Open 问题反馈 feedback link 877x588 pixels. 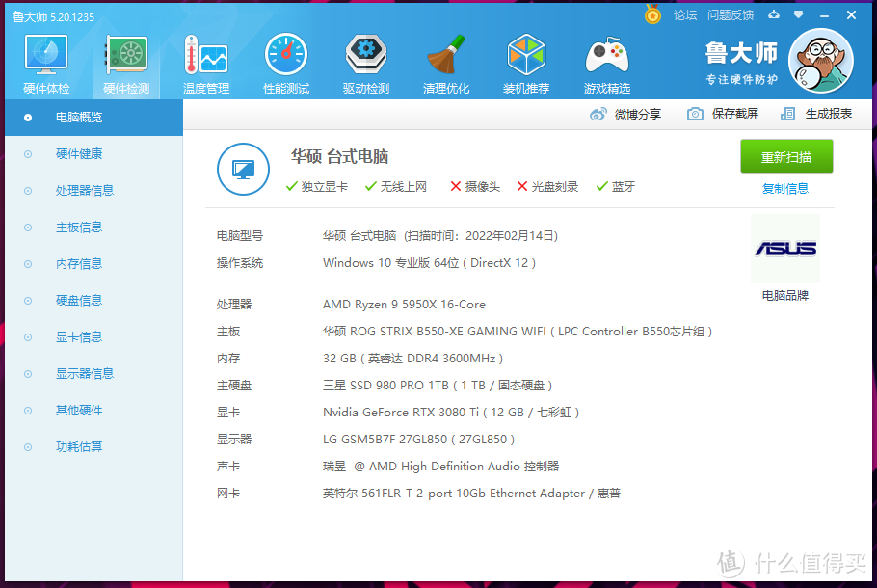point(730,15)
